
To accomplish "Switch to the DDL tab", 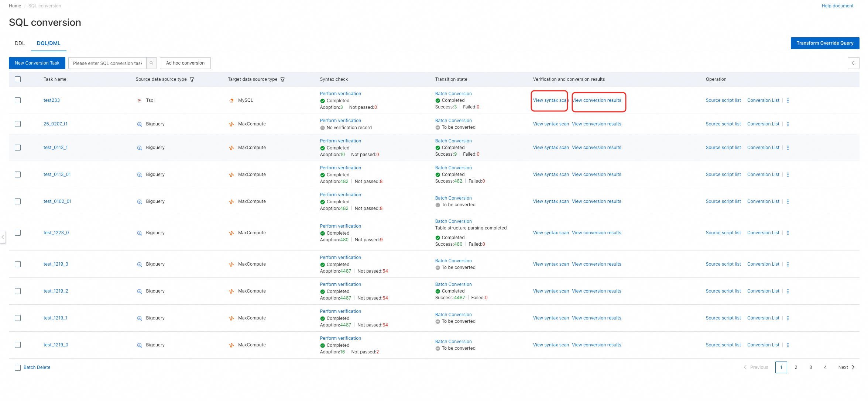I will point(20,43).
